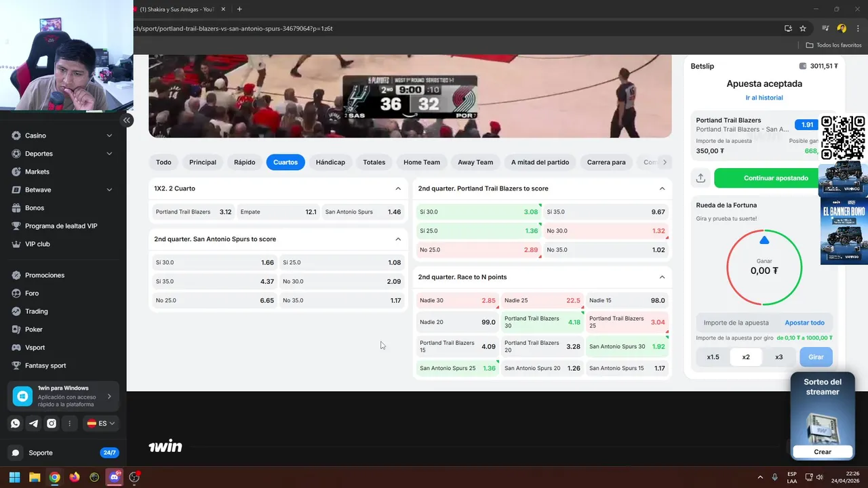Open Ir al historial link
868x488 pixels.
click(764, 98)
